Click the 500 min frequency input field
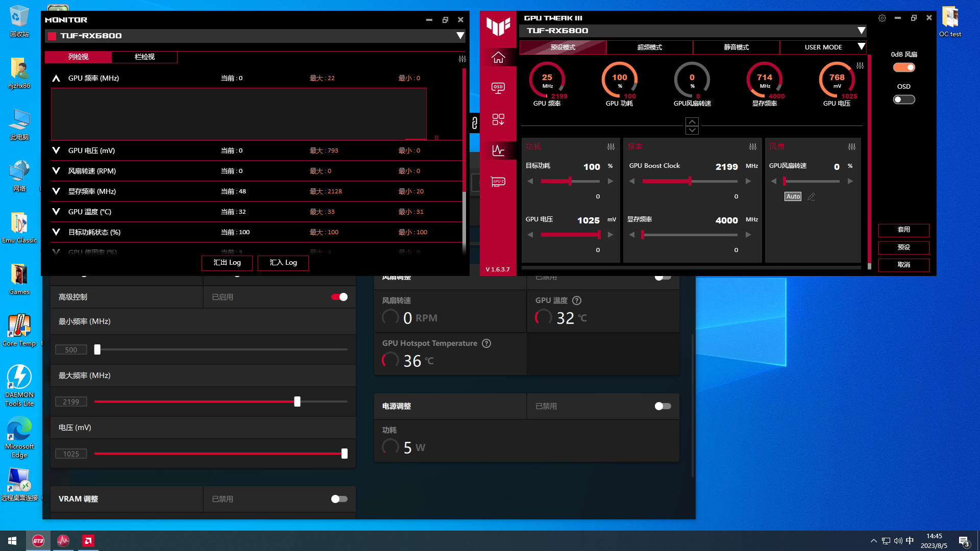Screen dimensions: 980x551 pos(71,349)
